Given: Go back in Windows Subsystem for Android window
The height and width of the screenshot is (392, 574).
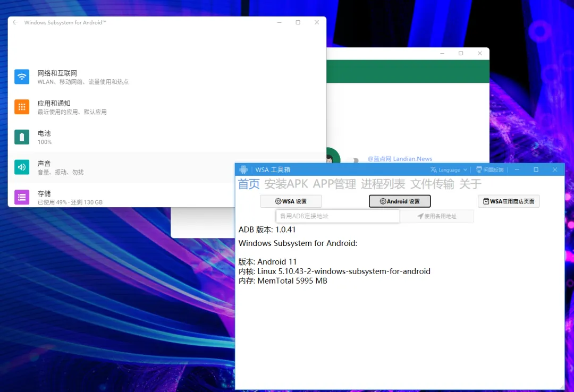Looking at the screenshot, I should click(15, 22).
